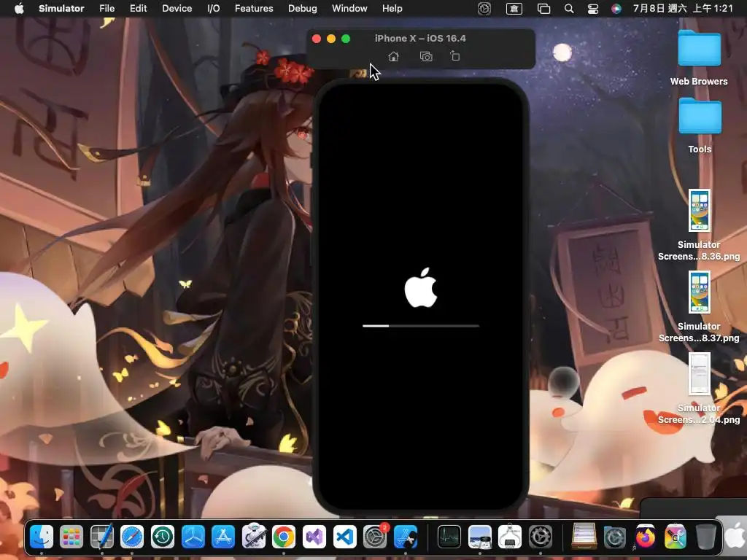This screenshot has height=560, width=747.
Task: Open Time Machine from the Dock
Action: (x=163, y=537)
